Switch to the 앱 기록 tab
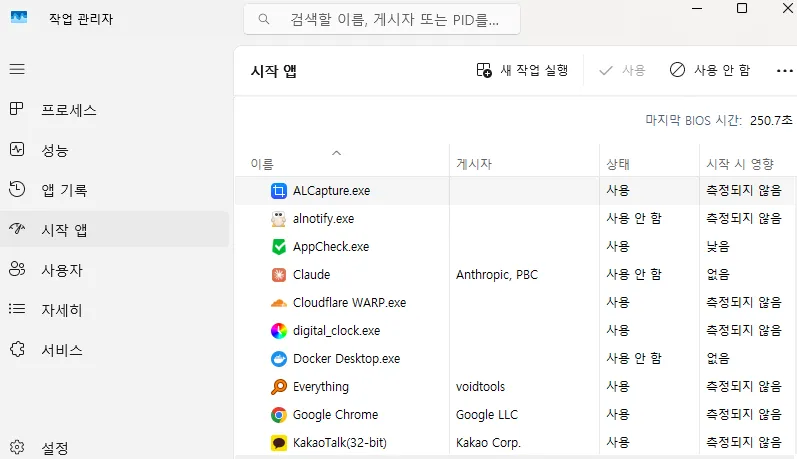The image size is (797, 459). 114,189
